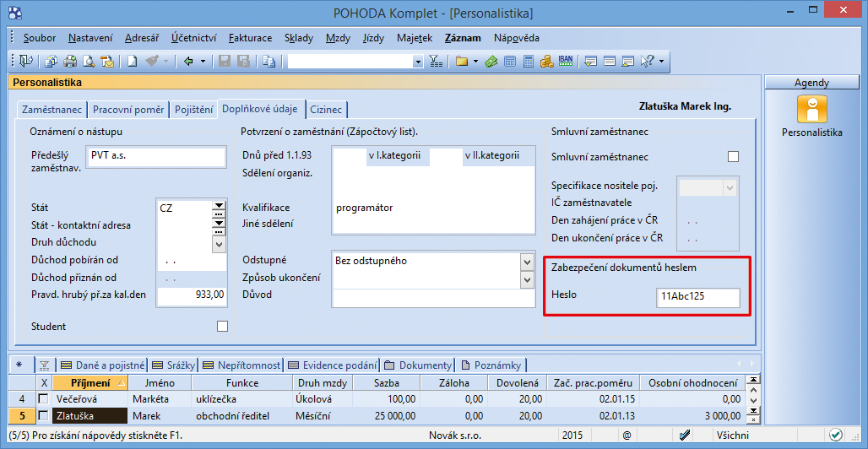Click the first calculator icon after banknote
The width and height of the screenshot is (868, 449).
510,62
